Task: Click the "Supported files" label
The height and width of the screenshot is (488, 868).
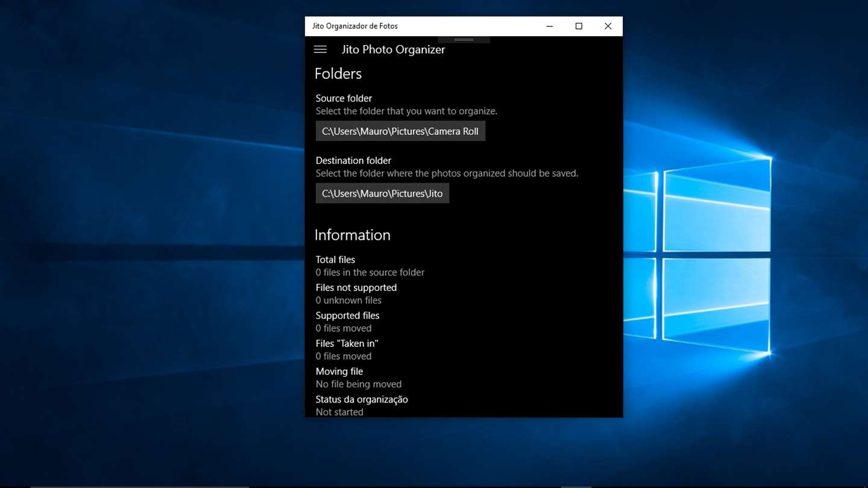Action: coord(347,316)
